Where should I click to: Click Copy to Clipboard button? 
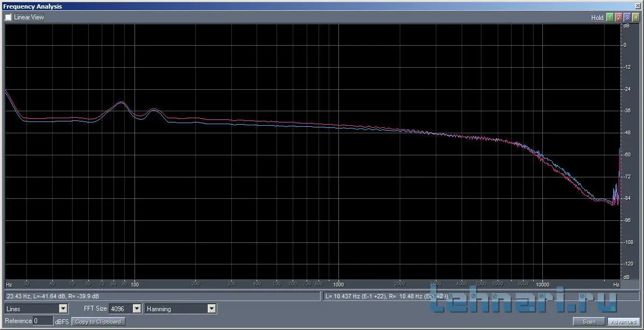point(98,322)
